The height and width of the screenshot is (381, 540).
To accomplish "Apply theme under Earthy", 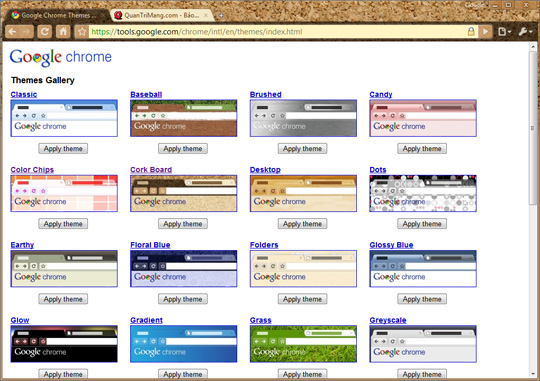I will pyautogui.click(x=63, y=299).
